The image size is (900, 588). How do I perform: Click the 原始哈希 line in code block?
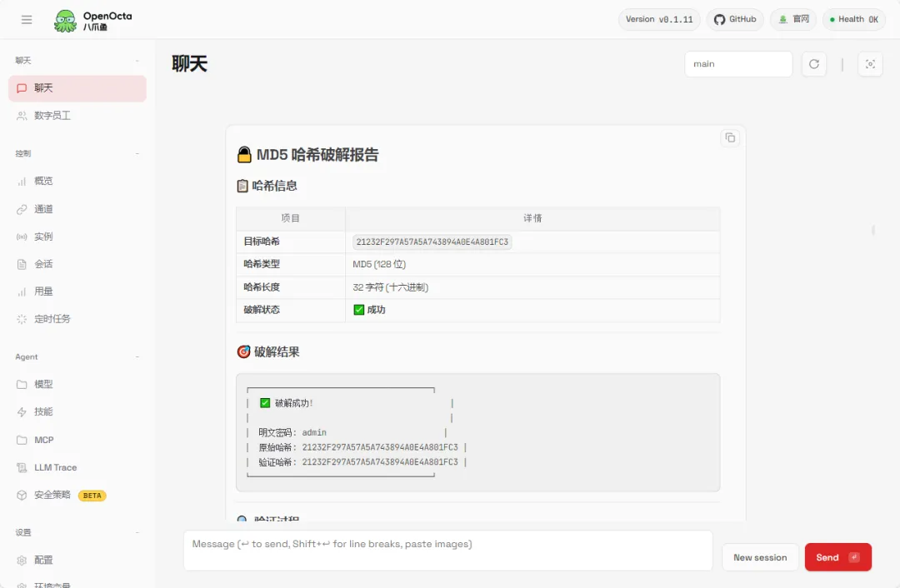[x=358, y=447]
